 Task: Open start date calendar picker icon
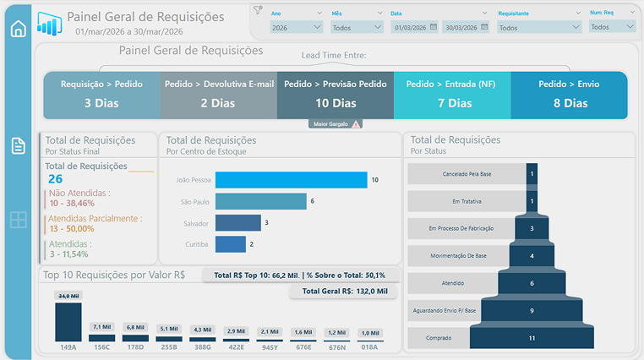[434, 27]
